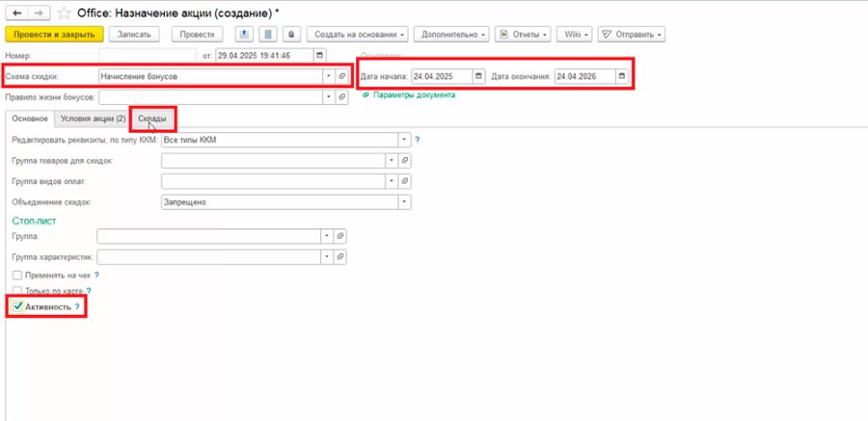Enable Только по карте checkbox
This screenshot has height=421, width=868.
pyautogui.click(x=17, y=290)
